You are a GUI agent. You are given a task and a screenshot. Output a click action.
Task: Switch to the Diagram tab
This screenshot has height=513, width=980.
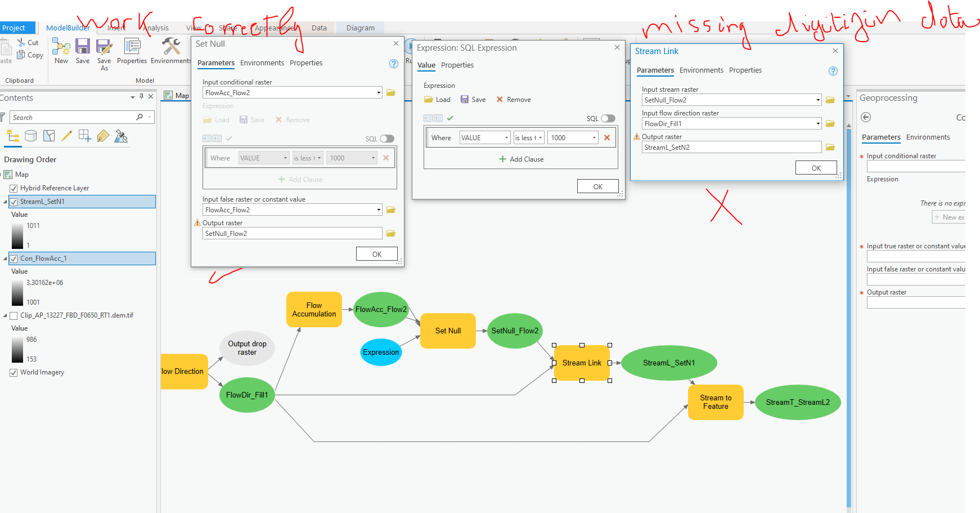(x=360, y=27)
